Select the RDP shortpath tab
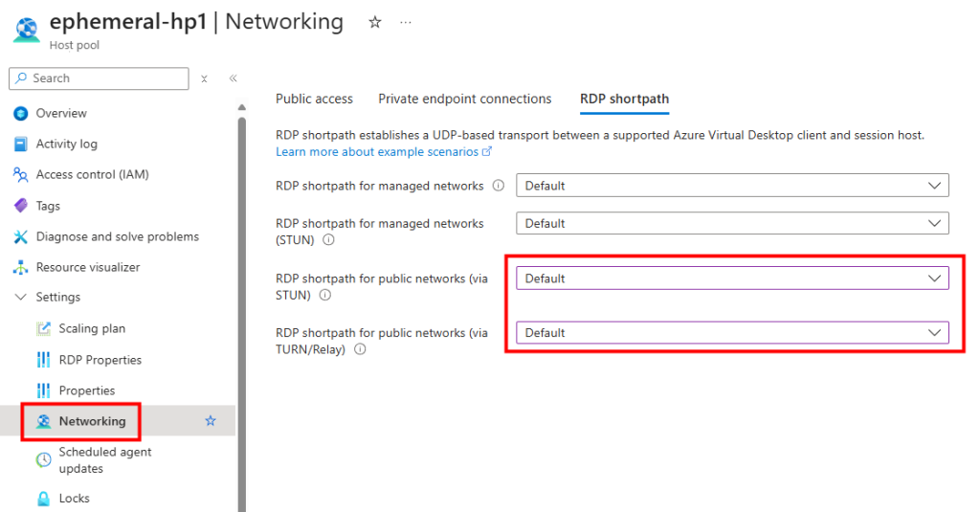 624,99
